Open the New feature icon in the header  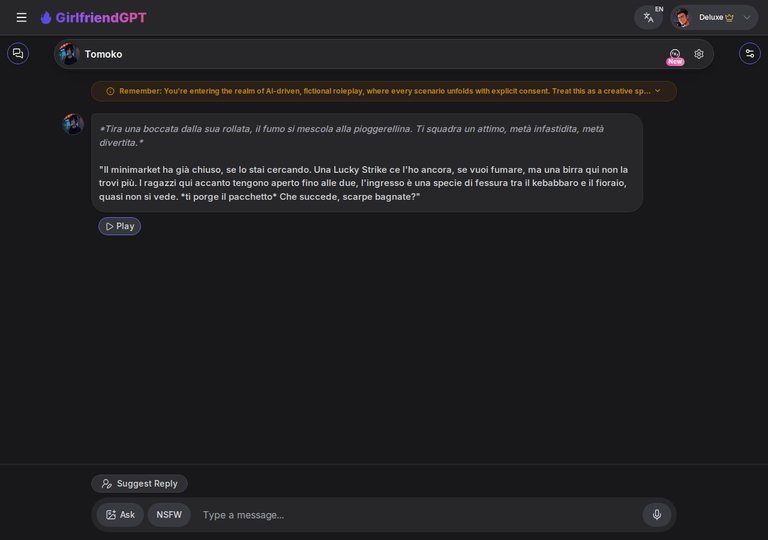pos(675,55)
